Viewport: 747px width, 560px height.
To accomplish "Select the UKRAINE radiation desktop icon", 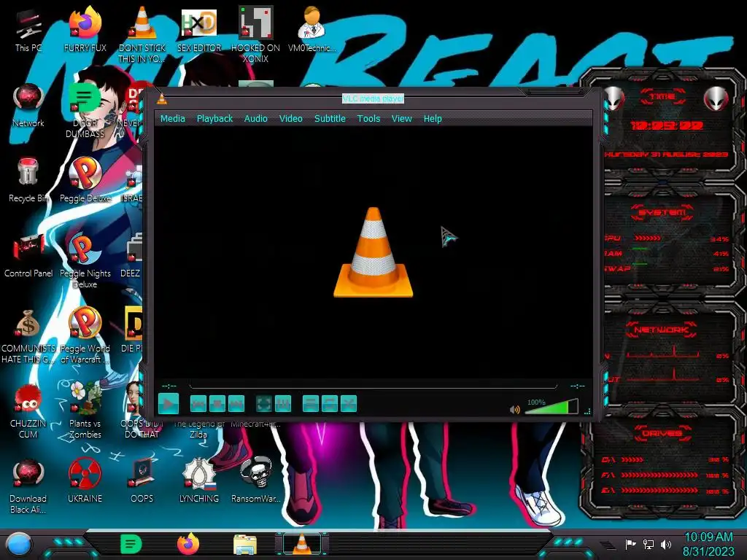I will point(85,480).
